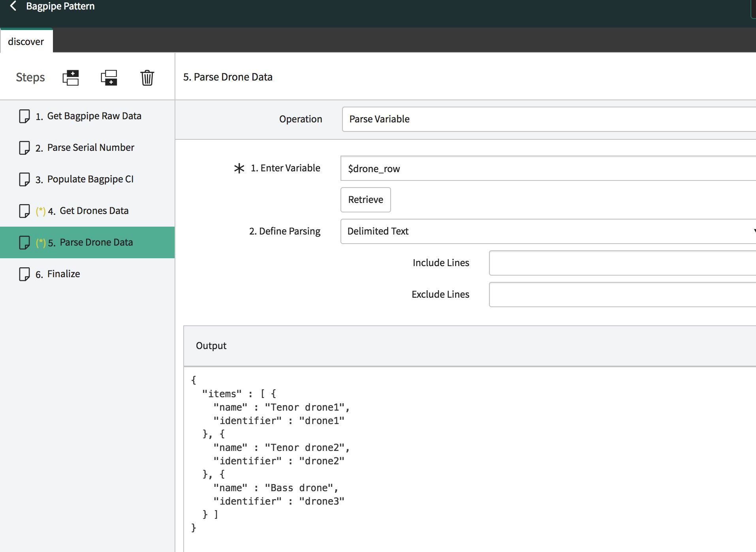Select step 1 Get Bagpipe Raw Data
756x552 pixels.
[87, 116]
